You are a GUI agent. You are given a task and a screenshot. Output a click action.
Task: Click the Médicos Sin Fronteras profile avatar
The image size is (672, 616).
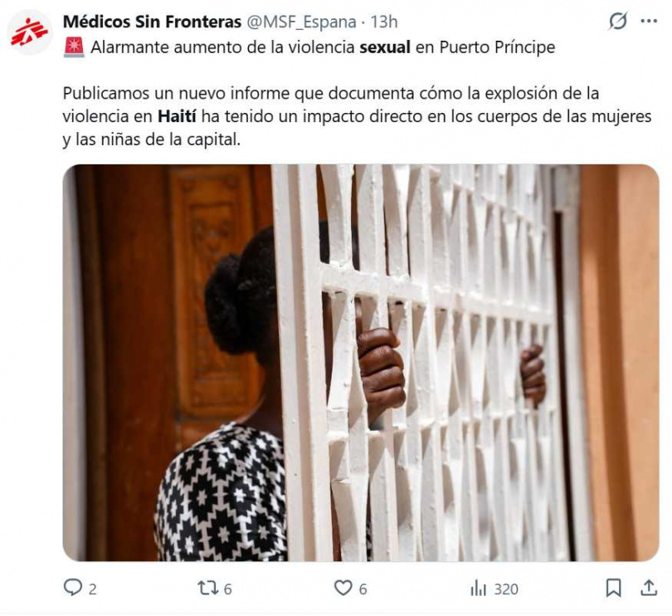point(29,32)
